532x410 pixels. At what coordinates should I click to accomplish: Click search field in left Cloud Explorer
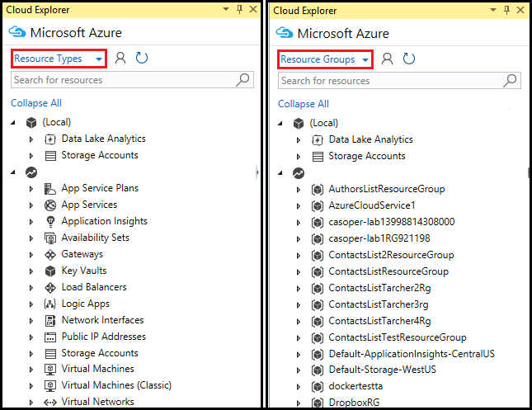coord(132,80)
